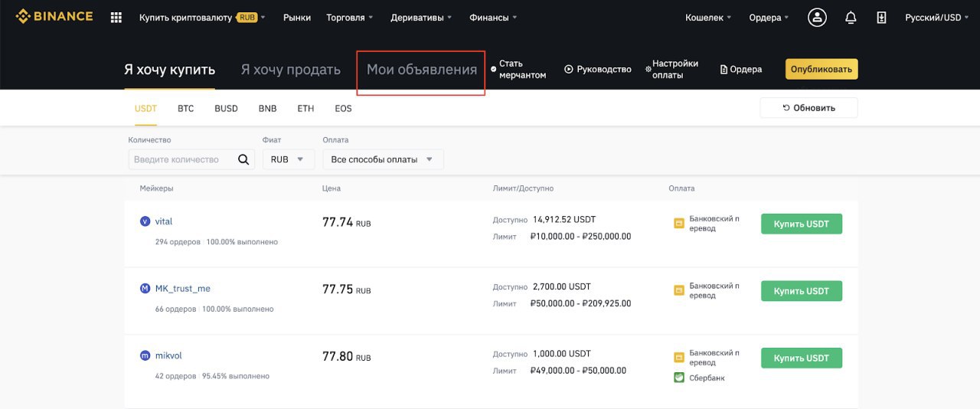Expand Купить криптовалюту RUB dropdown

[x=202, y=18]
